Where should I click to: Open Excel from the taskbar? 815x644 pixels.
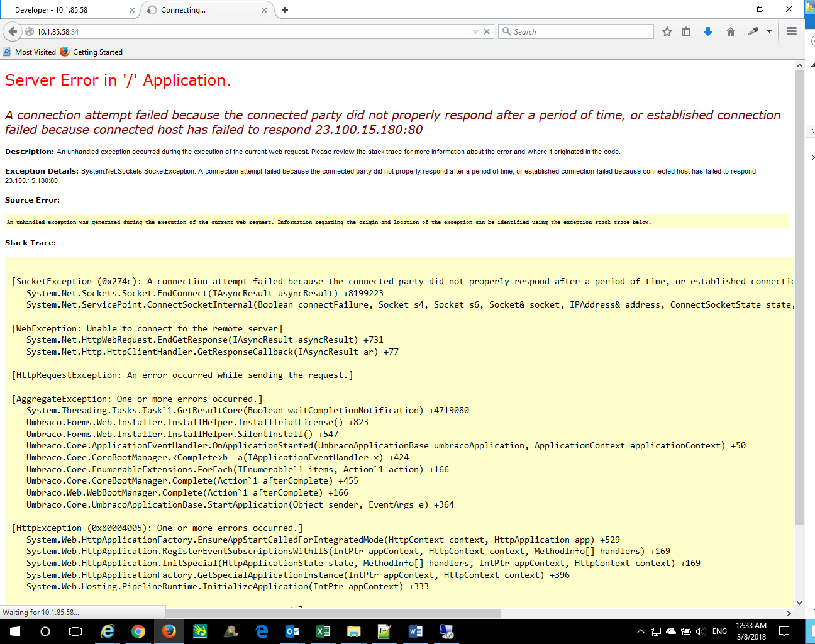pyautogui.click(x=323, y=631)
